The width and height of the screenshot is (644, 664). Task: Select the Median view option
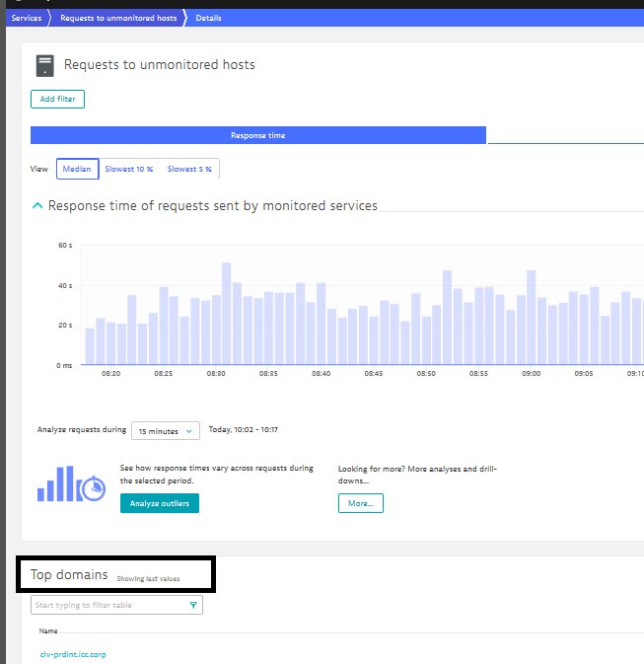click(x=77, y=169)
